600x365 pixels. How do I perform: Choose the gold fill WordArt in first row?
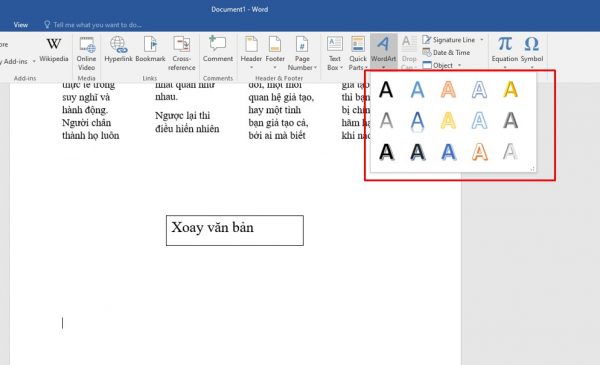(510, 90)
